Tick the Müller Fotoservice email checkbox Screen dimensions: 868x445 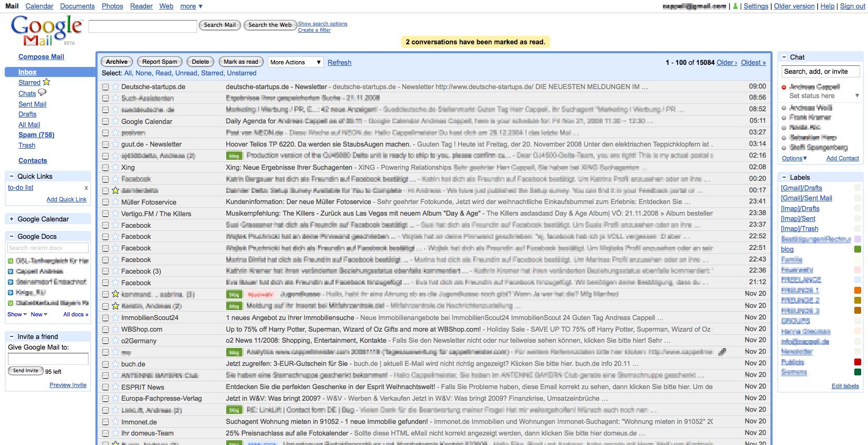click(x=105, y=202)
